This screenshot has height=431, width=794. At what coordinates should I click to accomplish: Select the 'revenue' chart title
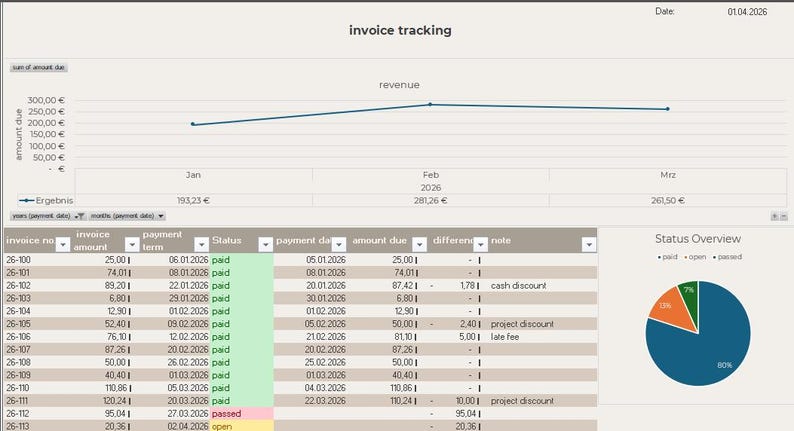point(399,85)
